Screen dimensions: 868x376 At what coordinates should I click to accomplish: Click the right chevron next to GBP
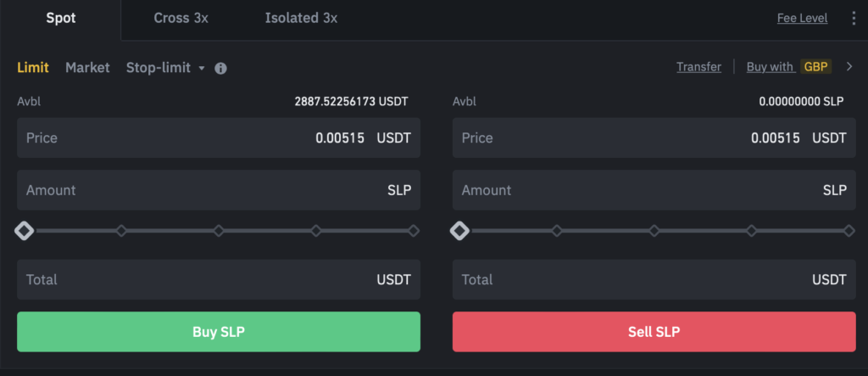coord(849,66)
